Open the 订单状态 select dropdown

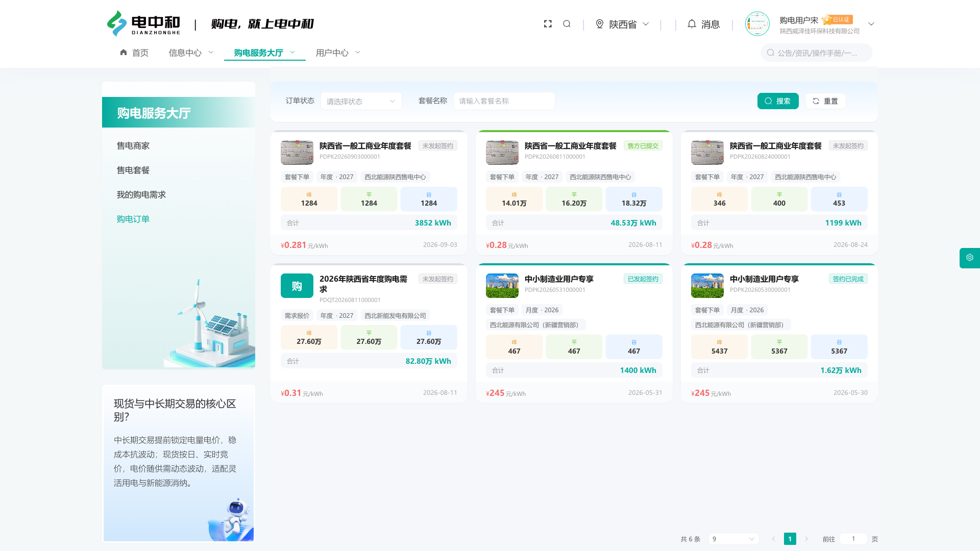[361, 101]
